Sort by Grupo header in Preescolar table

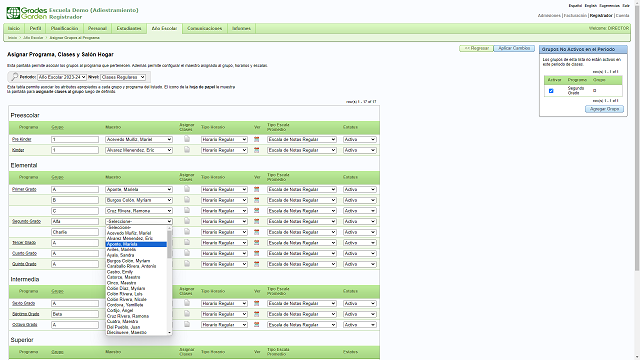click(x=57, y=127)
